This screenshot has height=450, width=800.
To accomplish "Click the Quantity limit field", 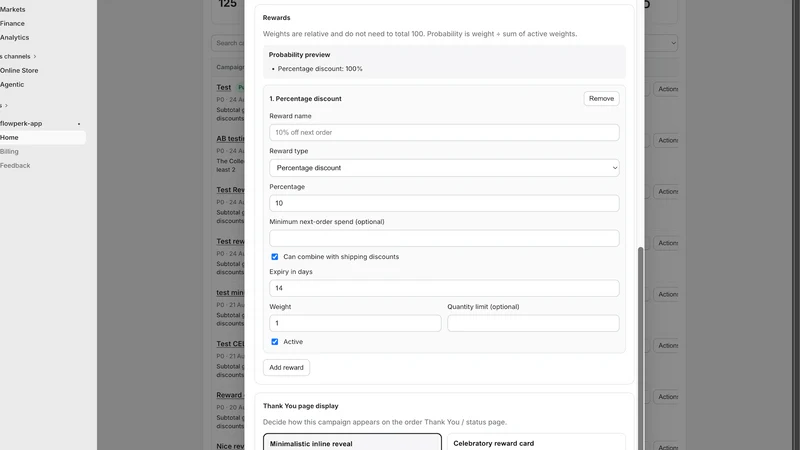I will pyautogui.click(x=533, y=323).
